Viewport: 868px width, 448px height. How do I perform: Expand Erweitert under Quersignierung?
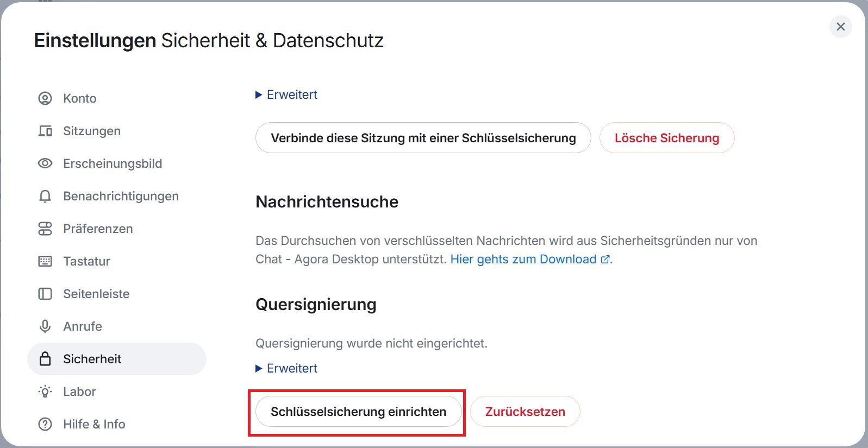[x=286, y=368]
